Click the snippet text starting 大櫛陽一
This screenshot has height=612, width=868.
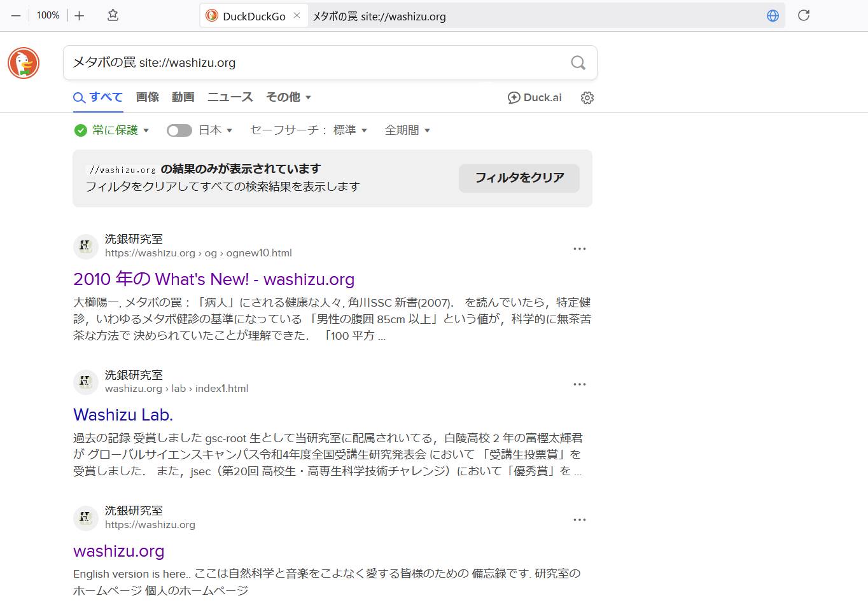click(332, 319)
